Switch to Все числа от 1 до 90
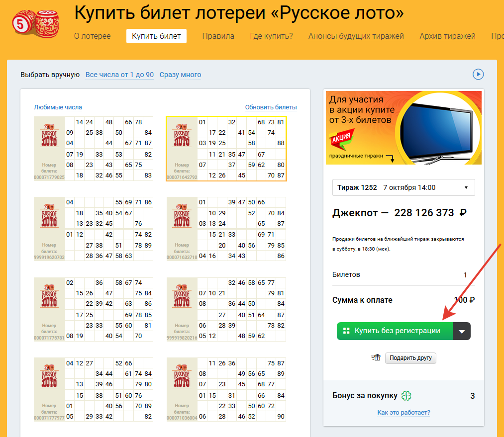Screen dimensions: 504x437 coord(119,75)
